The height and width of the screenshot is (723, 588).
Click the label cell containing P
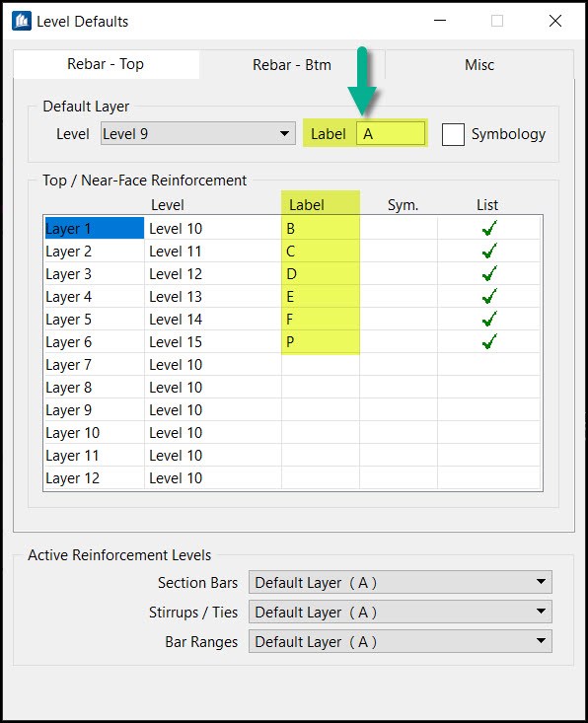coord(321,341)
